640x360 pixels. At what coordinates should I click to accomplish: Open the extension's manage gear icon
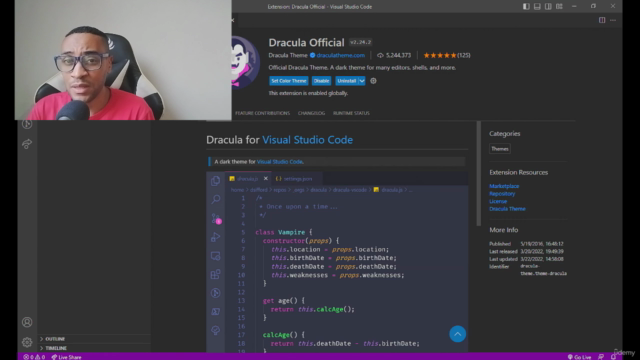[x=373, y=81]
